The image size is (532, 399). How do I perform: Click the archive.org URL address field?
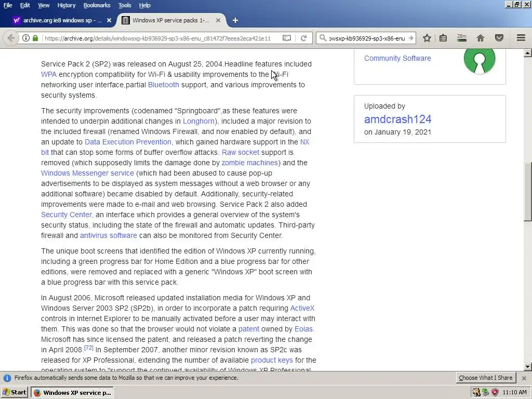click(x=158, y=38)
